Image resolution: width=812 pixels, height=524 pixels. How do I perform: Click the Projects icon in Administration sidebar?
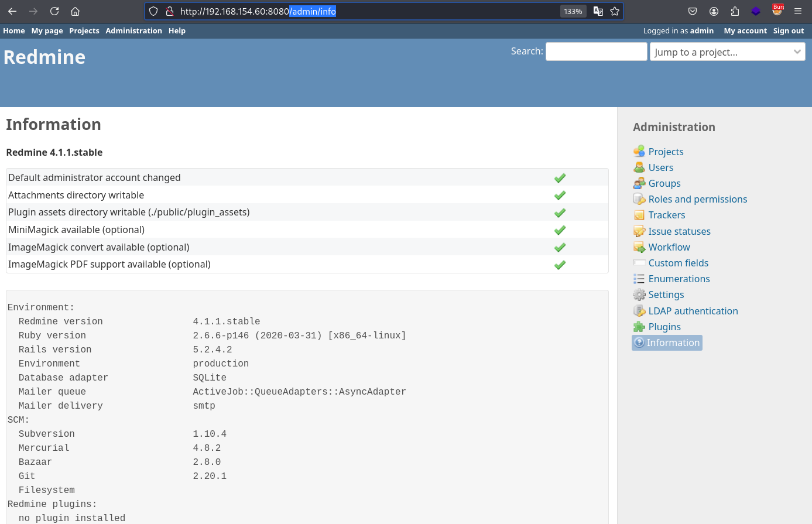tap(639, 152)
